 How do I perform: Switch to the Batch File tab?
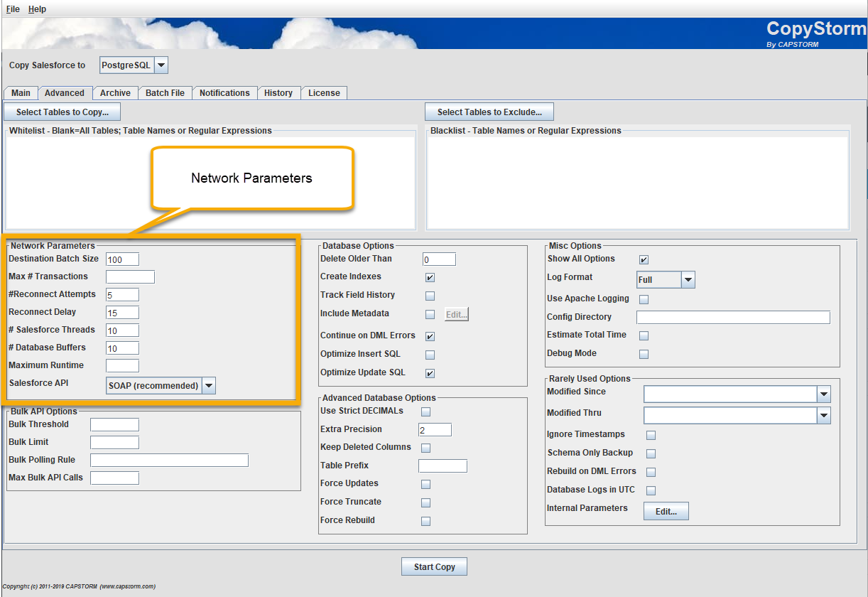point(165,93)
